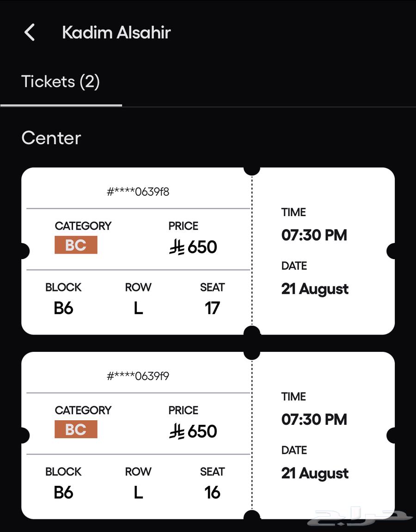Click the riyal currency symbol on second ticket
This screenshot has height=532, width=416.
pyautogui.click(x=177, y=432)
